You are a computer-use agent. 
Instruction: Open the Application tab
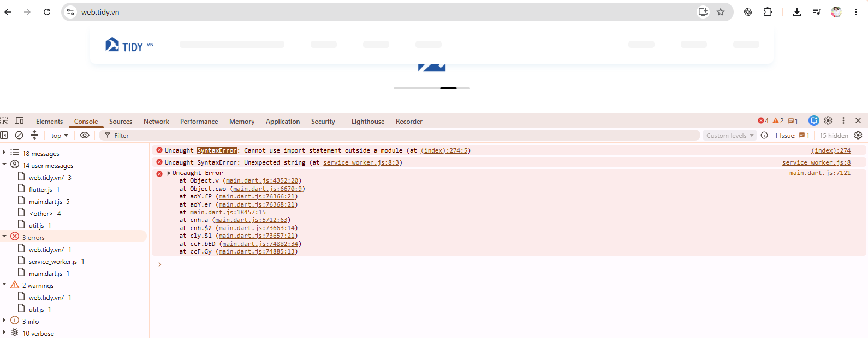click(283, 122)
